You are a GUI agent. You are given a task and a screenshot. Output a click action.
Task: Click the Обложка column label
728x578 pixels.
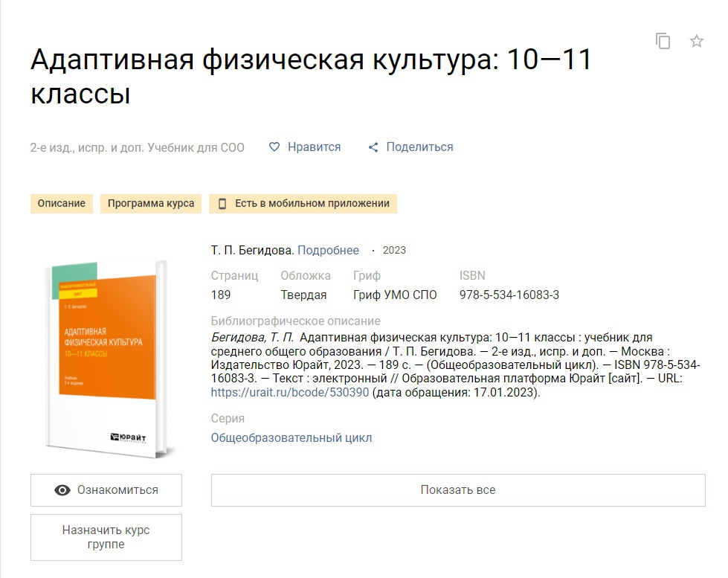point(306,275)
